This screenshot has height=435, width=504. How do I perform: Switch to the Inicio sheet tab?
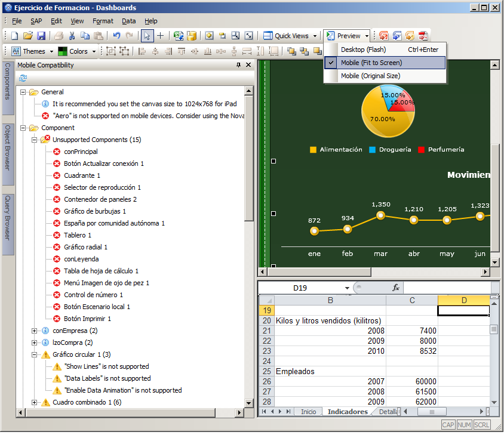click(x=308, y=412)
